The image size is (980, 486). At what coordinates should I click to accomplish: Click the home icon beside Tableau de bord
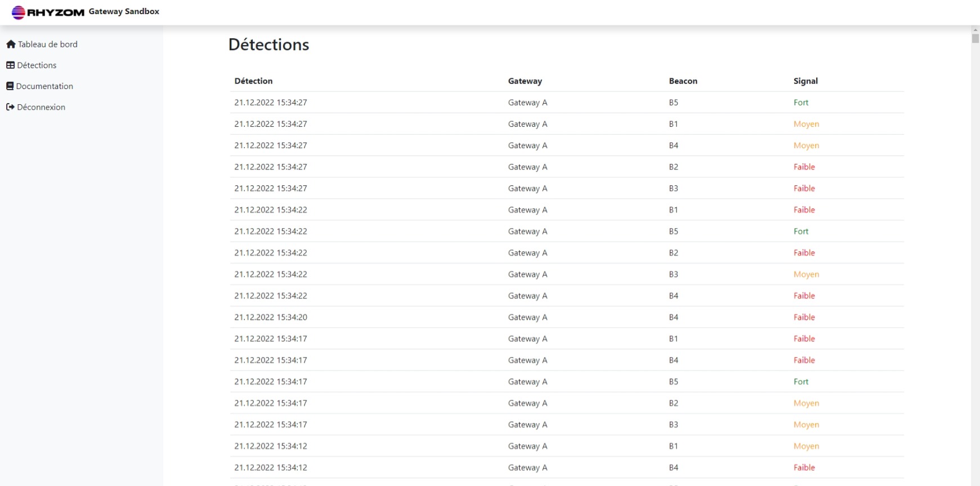(x=11, y=44)
